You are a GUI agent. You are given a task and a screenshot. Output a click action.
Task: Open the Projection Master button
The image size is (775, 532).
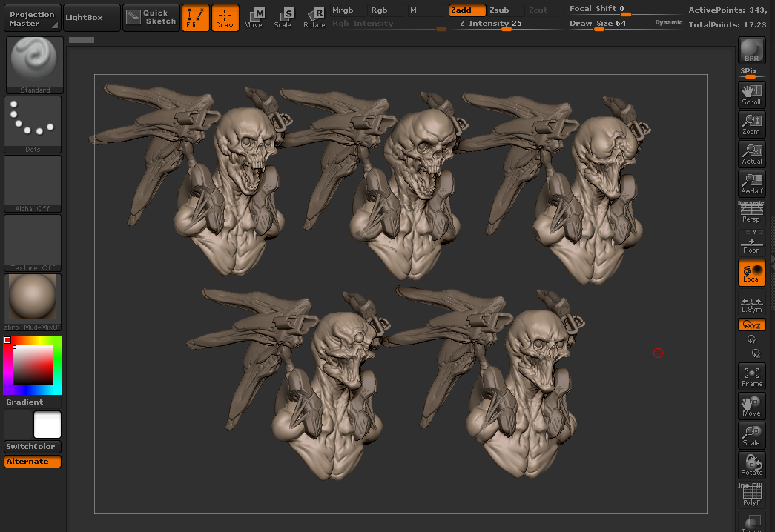[32, 19]
